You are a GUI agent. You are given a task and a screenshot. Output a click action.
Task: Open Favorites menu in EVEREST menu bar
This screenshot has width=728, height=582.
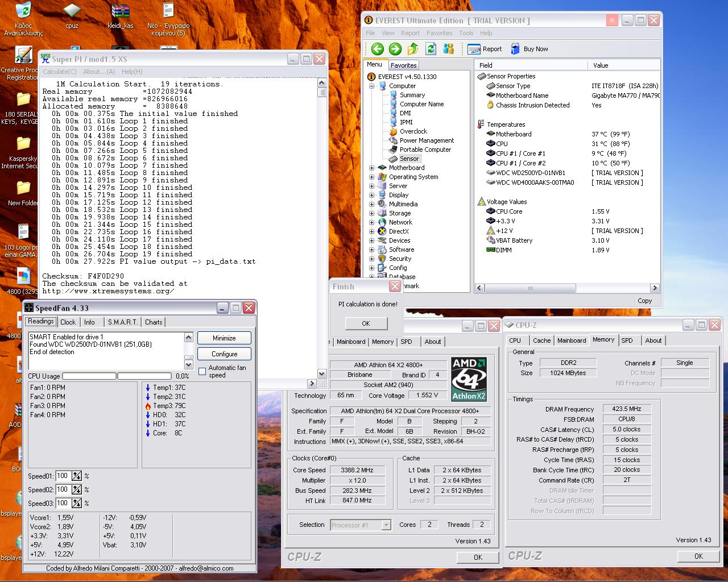440,33
